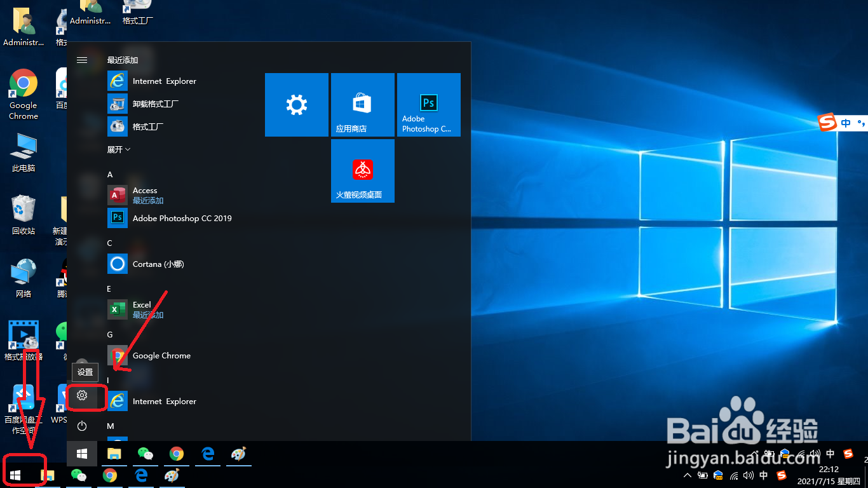The image size is (868, 488).
Task: Select the 回收站 recycle bin icon
Action: coord(24,215)
